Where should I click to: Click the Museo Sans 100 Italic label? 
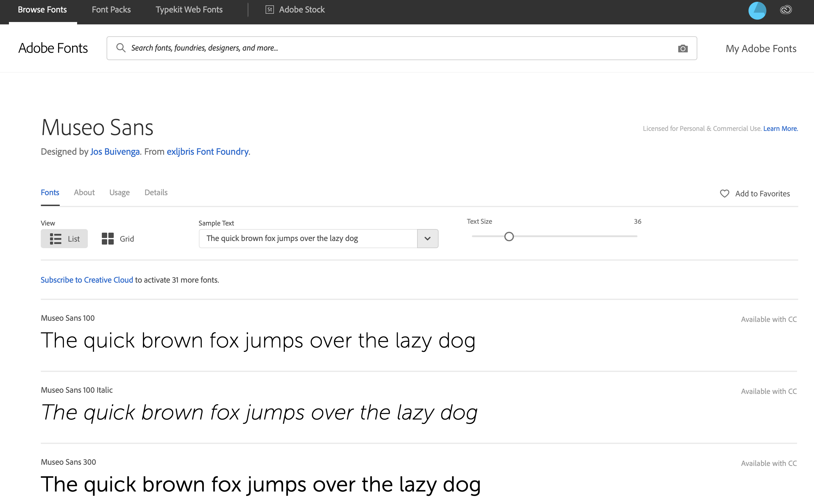click(77, 390)
